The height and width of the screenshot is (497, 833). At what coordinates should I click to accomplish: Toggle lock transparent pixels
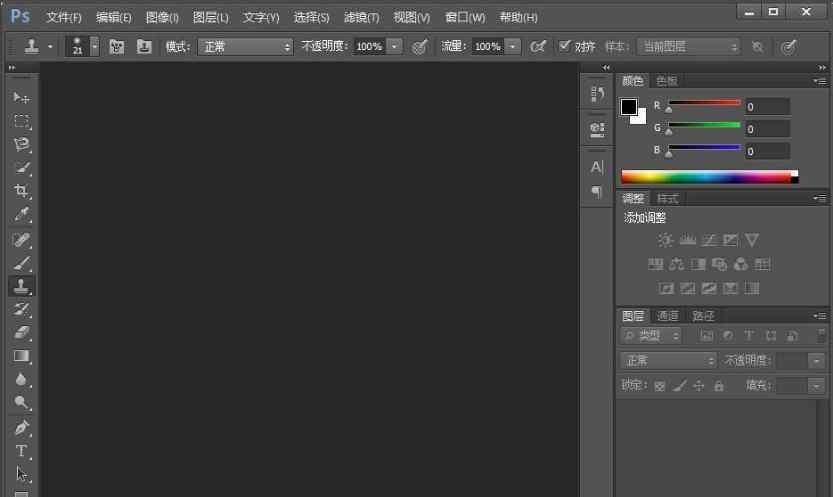[660, 386]
